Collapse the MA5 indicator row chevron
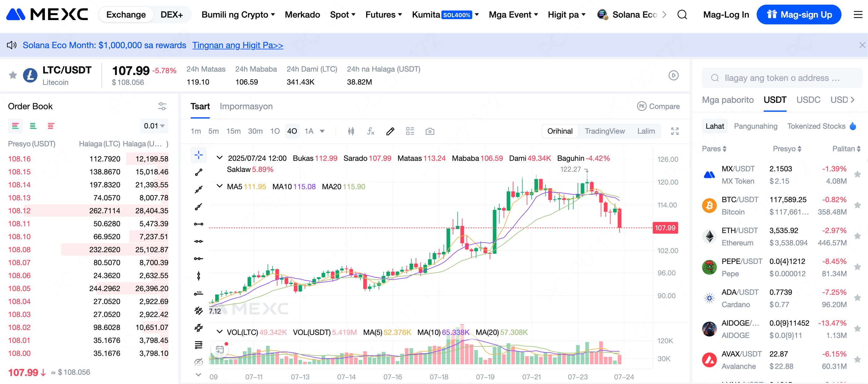The height and width of the screenshot is (384, 868). coord(219,186)
